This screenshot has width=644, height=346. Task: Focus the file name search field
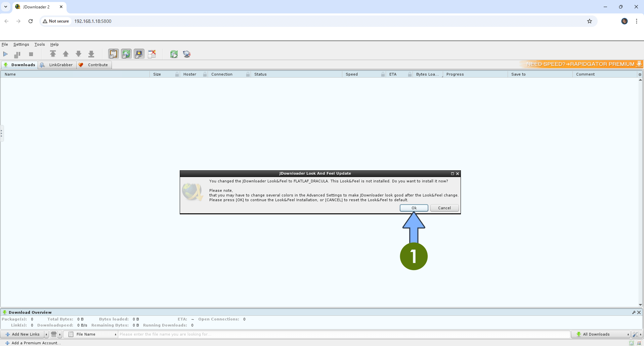pyautogui.click(x=344, y=334)
